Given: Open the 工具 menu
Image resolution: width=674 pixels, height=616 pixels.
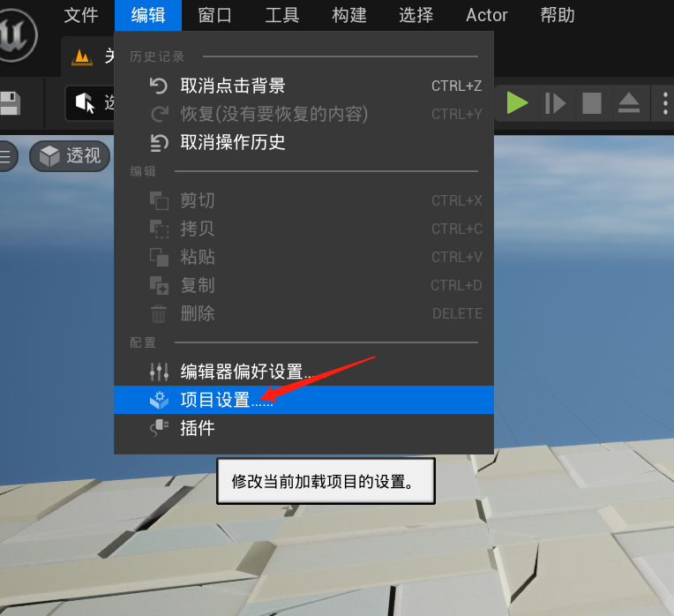Looking at the screenshot, I should pyautogui.click(x=282, y=16).
